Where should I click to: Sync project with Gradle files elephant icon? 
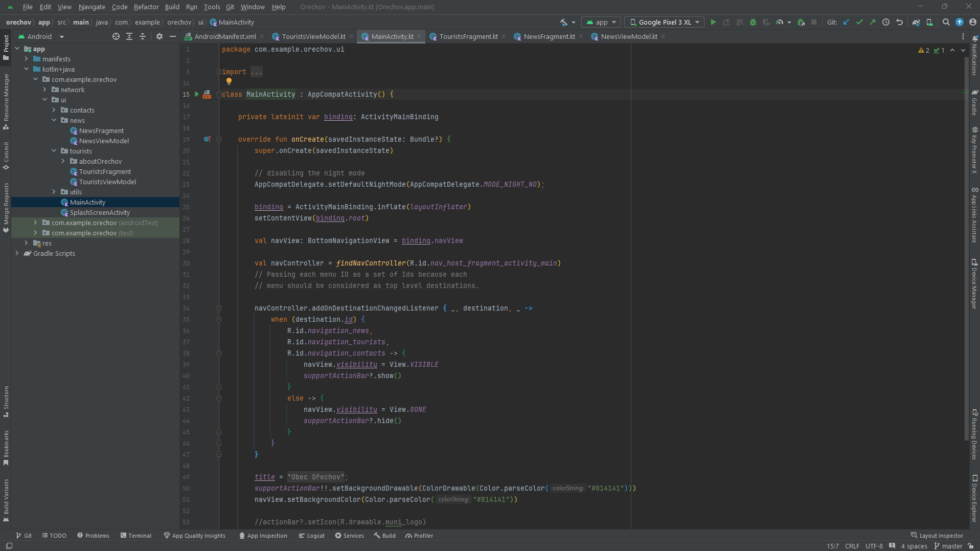(x=916, y=22)
